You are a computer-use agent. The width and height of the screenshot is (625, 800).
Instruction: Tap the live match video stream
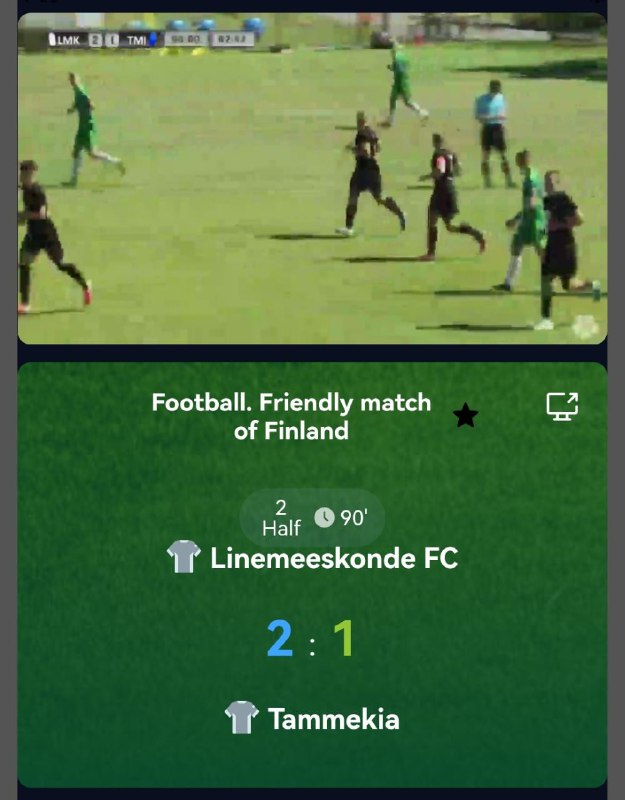pyautogui.click(x=312, y=179)
